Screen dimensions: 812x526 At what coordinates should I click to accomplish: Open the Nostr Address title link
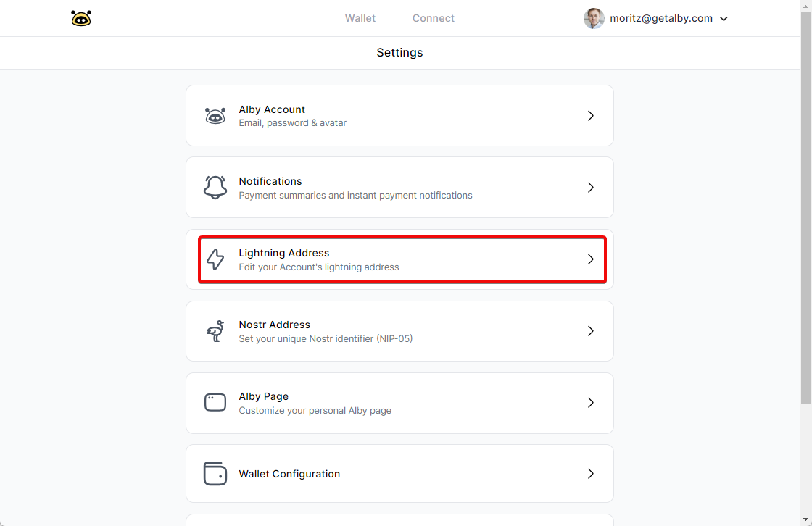click(x=274, y=325)
